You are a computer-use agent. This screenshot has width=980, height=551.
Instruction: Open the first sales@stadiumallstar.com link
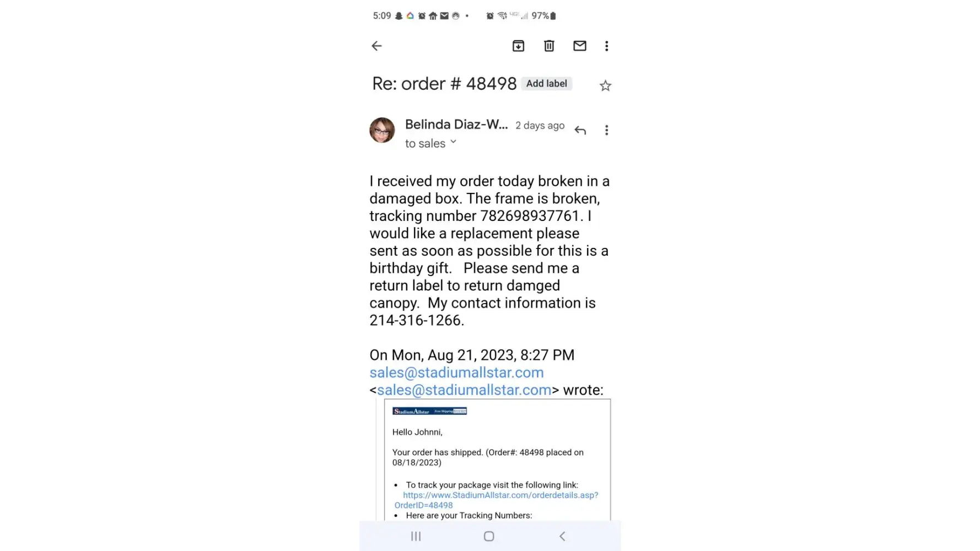[456, 372]
